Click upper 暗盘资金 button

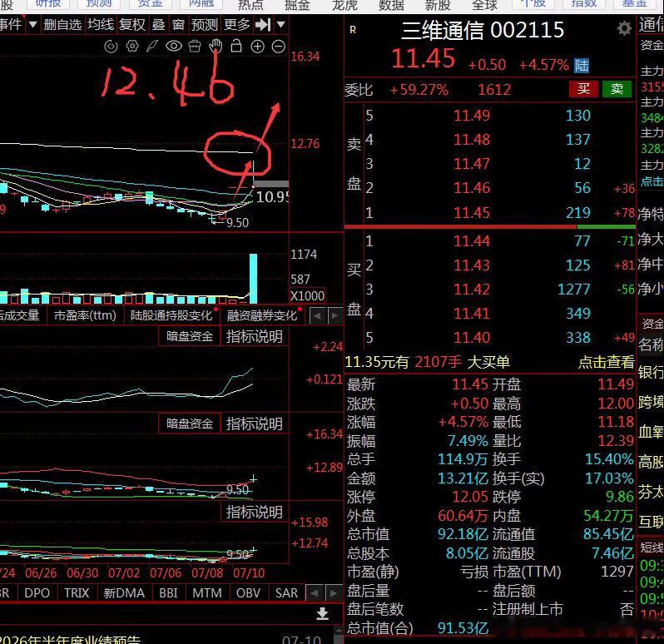[189, 336]
